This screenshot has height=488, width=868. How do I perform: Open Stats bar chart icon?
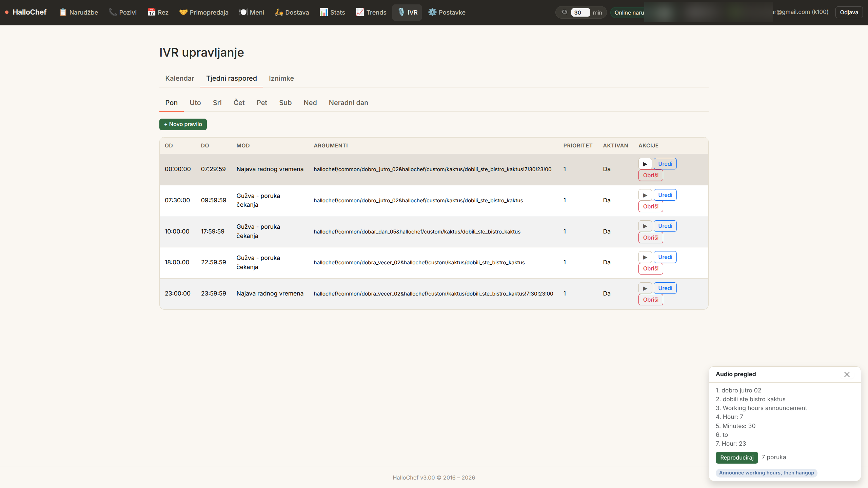(x=324, y=12)
